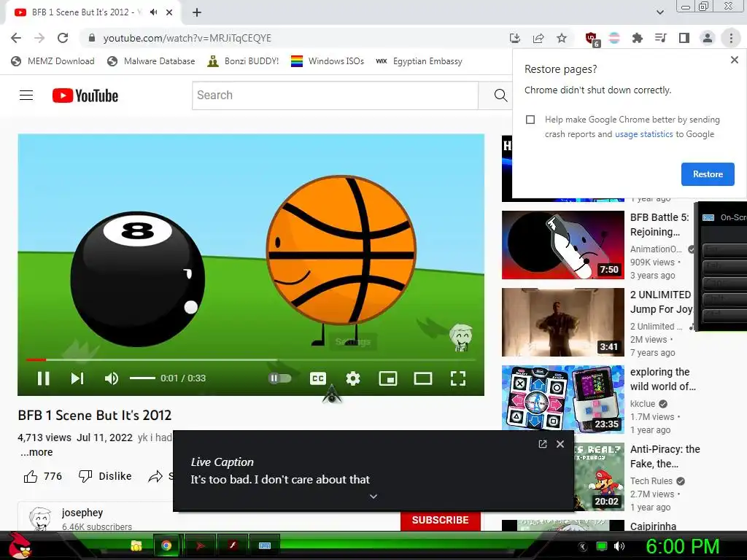Viewport: 747px width, 560px height.
Task: Focus the YouTube Search field
Action: 335,96
